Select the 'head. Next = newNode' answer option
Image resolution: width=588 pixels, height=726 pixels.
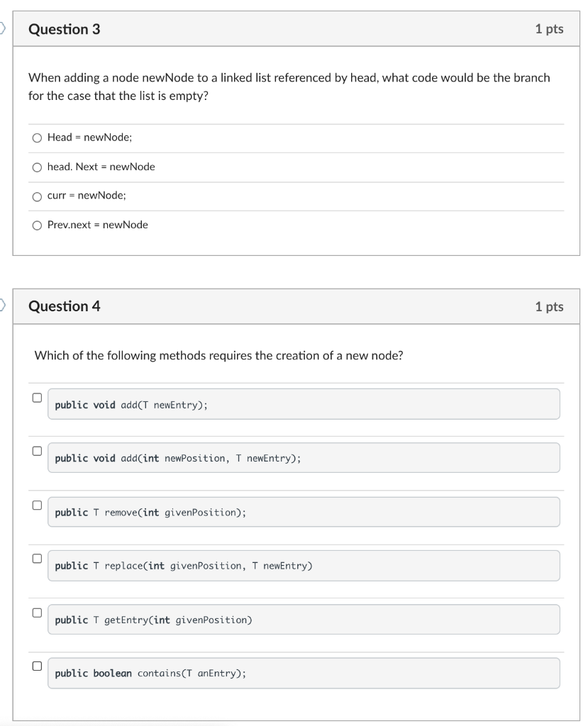[x=37, y=167]
